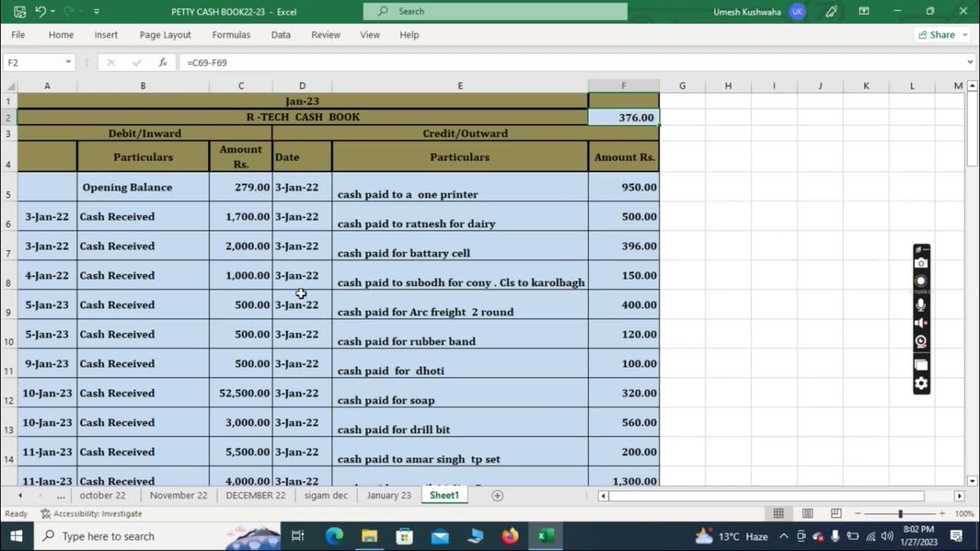Click the Save icon in title bar
Image resolution: width=980 pixels, height=551 pixels.
20,11
